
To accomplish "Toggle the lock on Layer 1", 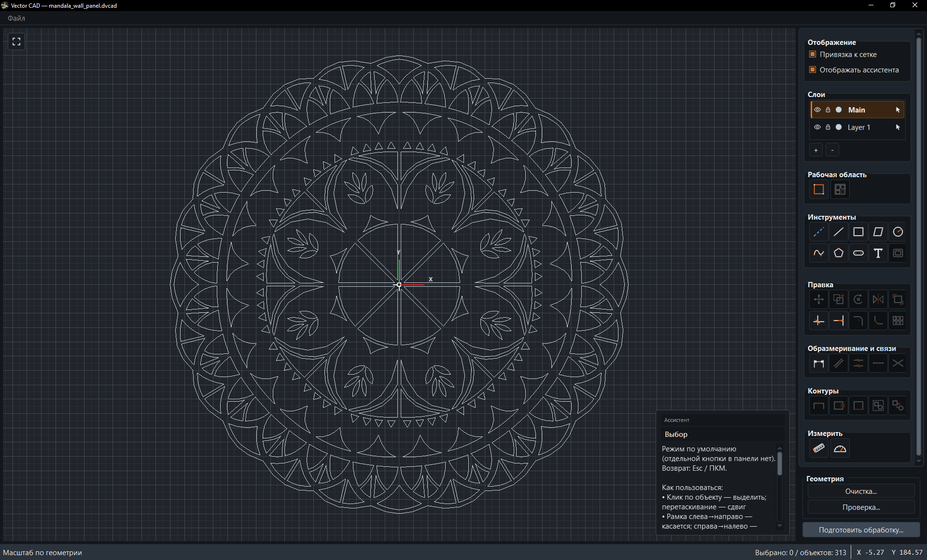I will pyautogui.click(x=828, y=127).
